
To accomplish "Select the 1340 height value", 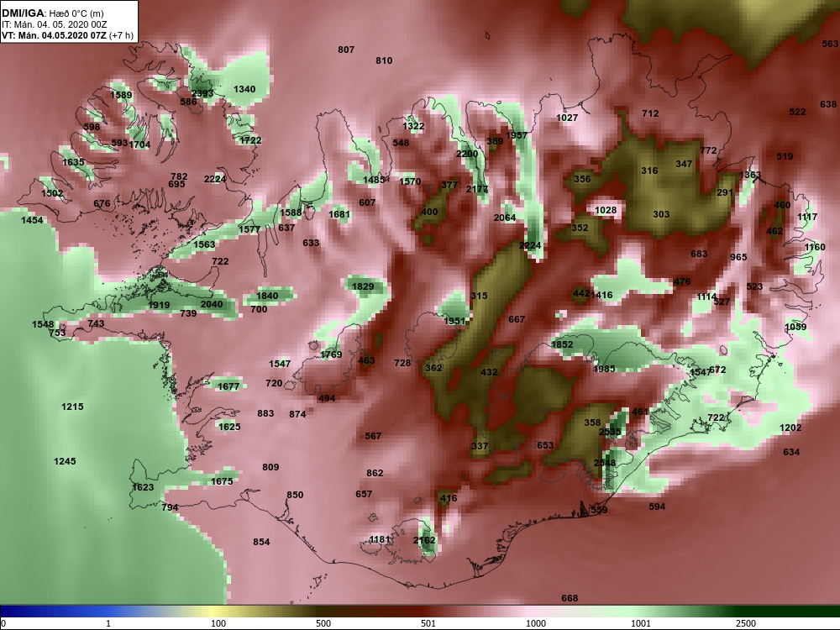I will [244, 89].
